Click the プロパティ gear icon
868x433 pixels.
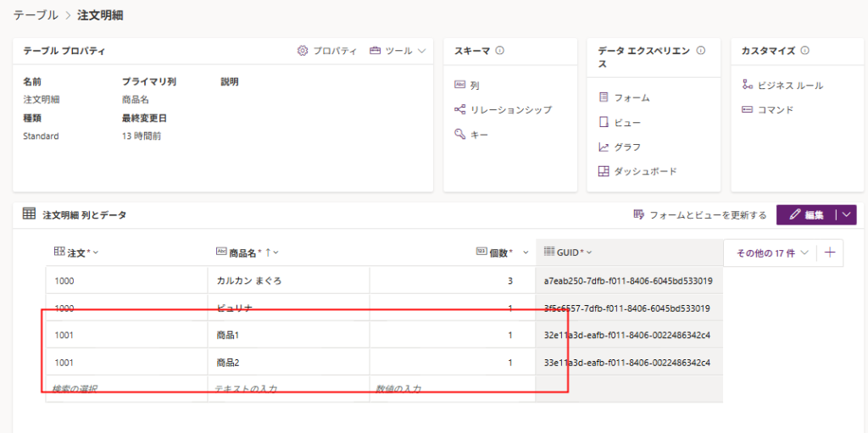[x=303, y=51]
